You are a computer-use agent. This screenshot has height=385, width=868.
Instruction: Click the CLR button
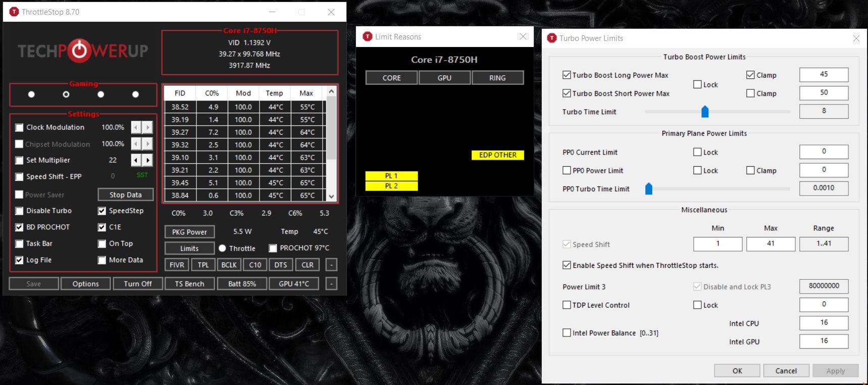(x=308, y=265)
